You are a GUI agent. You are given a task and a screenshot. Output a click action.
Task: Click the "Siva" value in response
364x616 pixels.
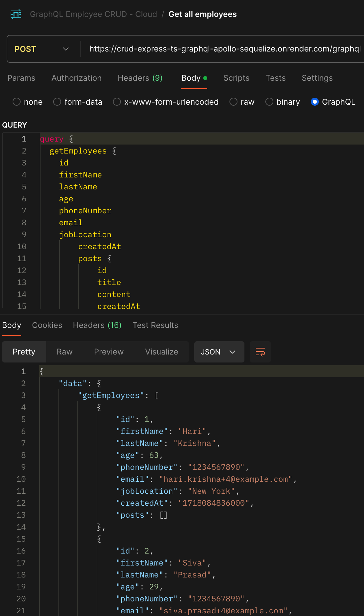coord(192,563)
